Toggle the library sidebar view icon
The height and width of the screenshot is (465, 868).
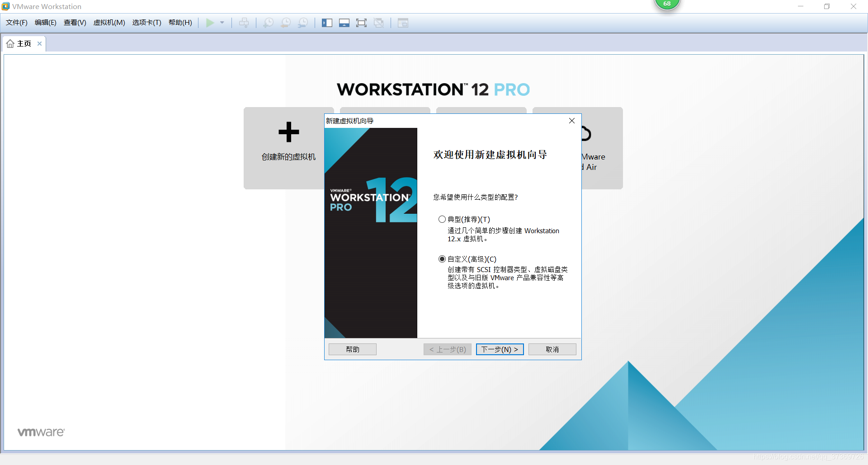327,23
